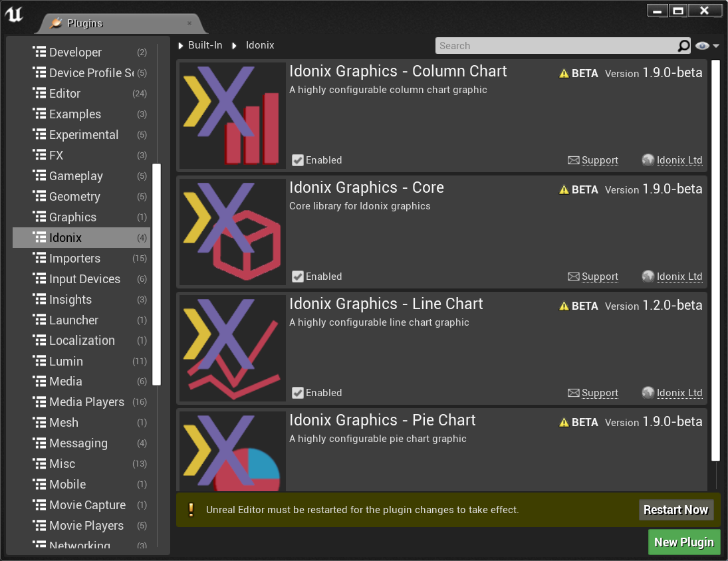Screen dimensions: 728x561
Task: Select the Gameplay category
Action: coord(82,176)
